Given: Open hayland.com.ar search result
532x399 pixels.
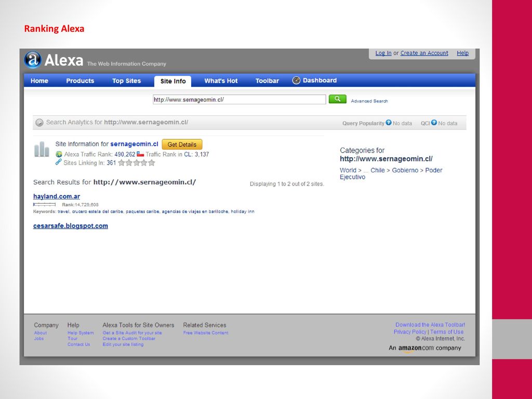Looking at the screenshot, I should pos(57,196).
